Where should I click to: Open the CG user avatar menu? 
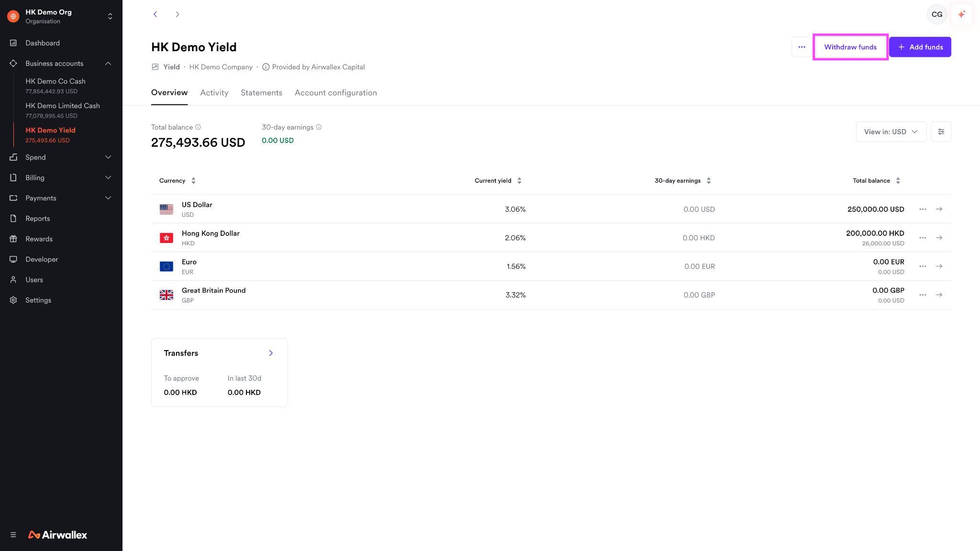(x=937, y=14)
